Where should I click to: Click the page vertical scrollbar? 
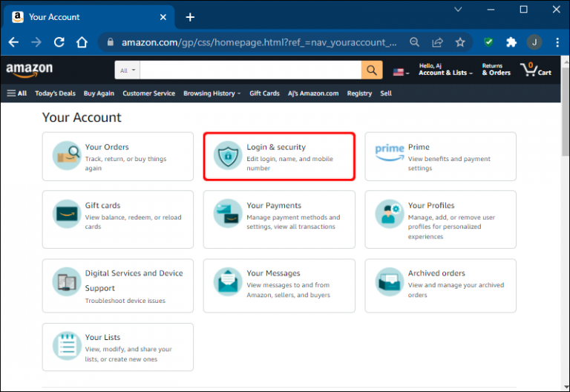[566, 223]
